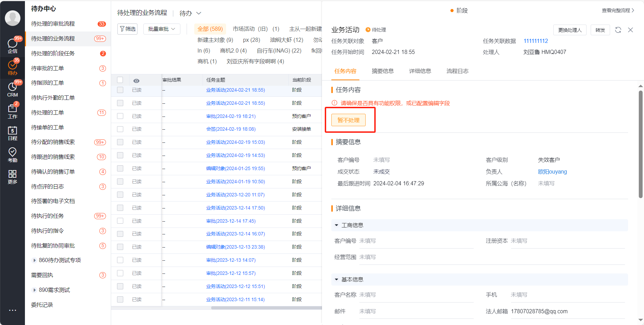Expand the 890需求测试 tree item
644x325 pixels.
pyautogui.click(x=34, y=290)
